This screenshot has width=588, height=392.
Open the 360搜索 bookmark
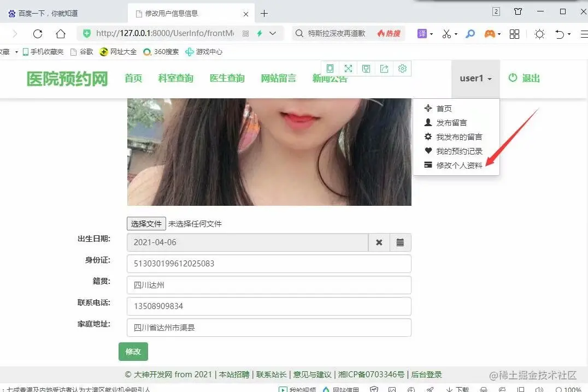coord(161,52)
